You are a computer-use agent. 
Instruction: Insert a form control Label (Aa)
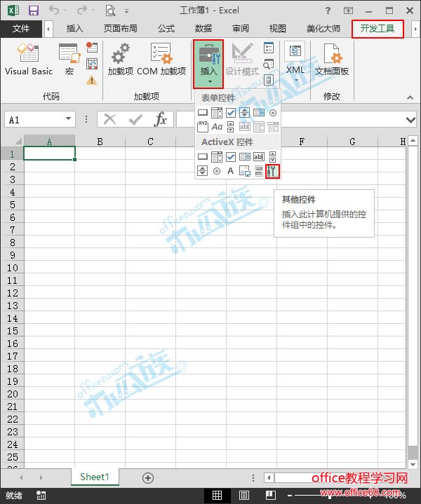tap(217, 127)
